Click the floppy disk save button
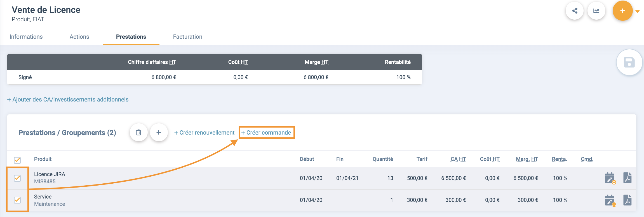 point(629,62)
